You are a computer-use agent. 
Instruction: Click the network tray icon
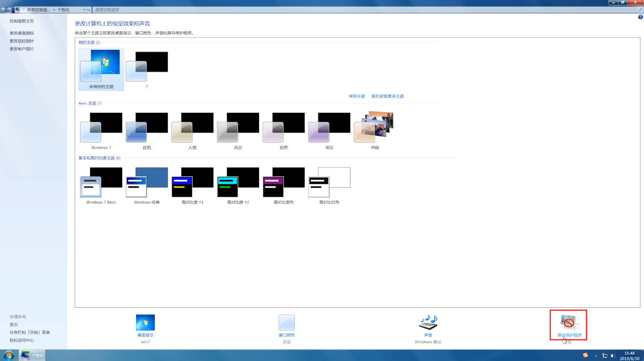(605, 356)
